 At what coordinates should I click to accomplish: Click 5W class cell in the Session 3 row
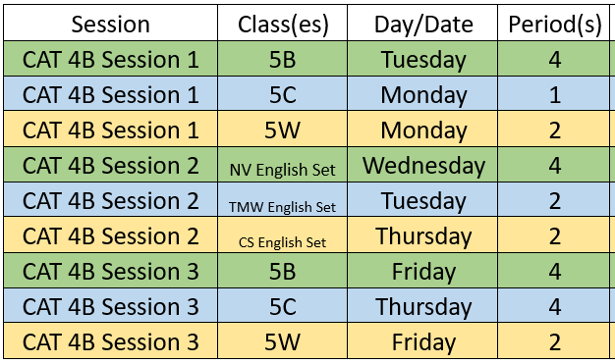tap(282, 340)
